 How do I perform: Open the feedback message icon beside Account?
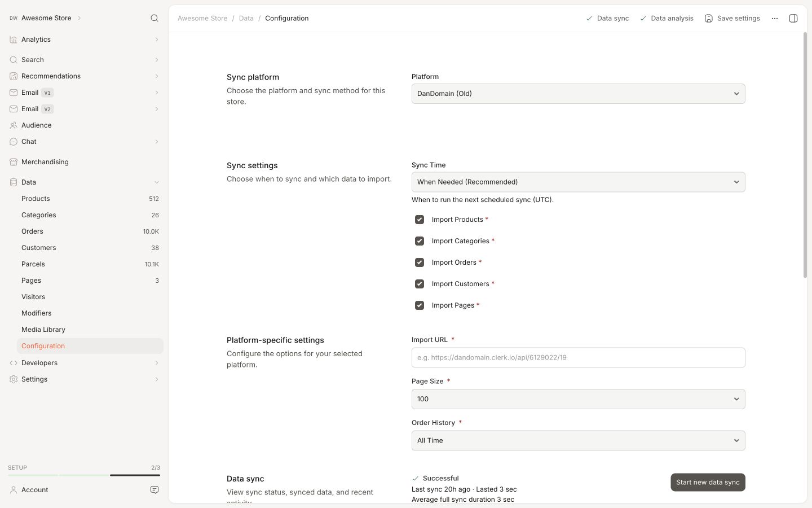click(x=155, y=490)
